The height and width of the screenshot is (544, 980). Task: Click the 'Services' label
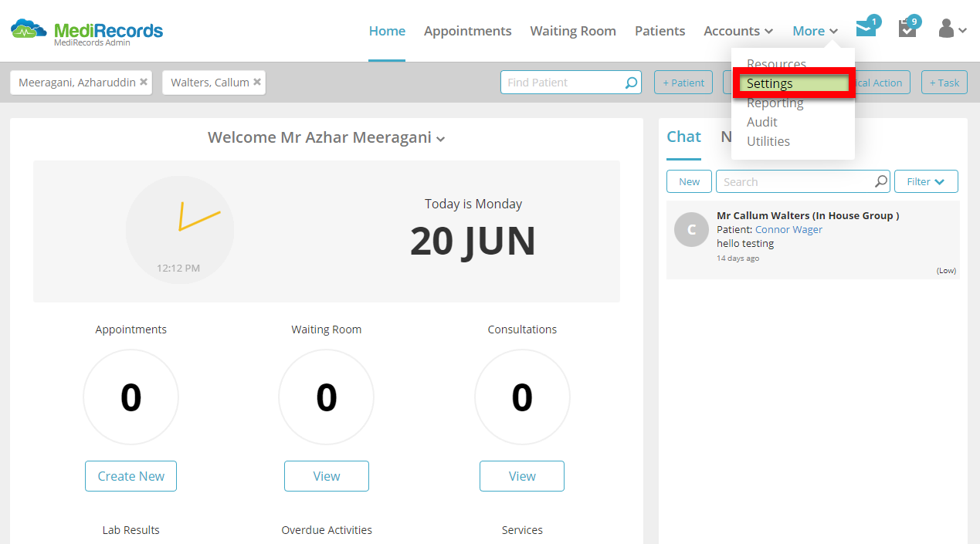[522, 530]
